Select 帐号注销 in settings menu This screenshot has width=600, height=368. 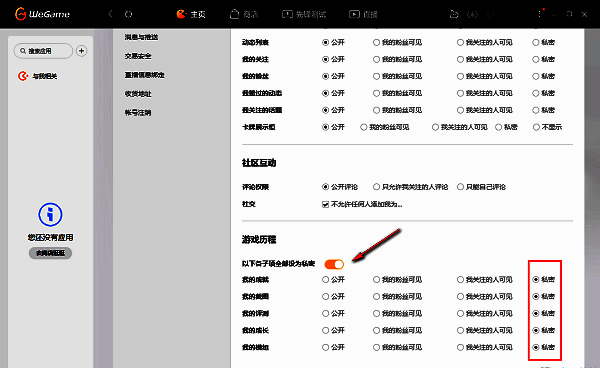pos(138,112)
